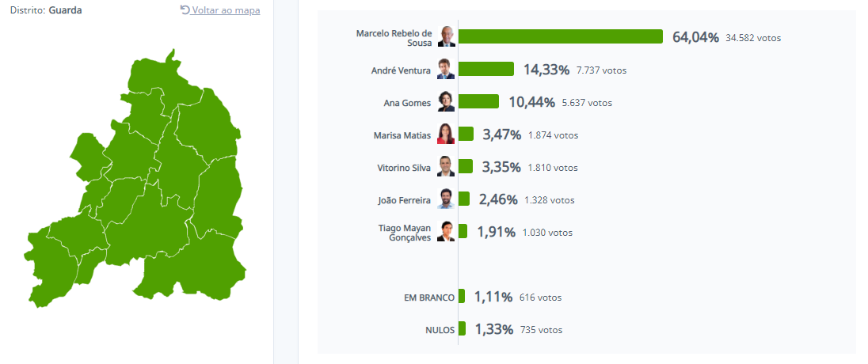This screenshot has width=868, height=364.
Task: Click Marcelo Rebelo de Sousa's photo
Action: click(447, 36)
